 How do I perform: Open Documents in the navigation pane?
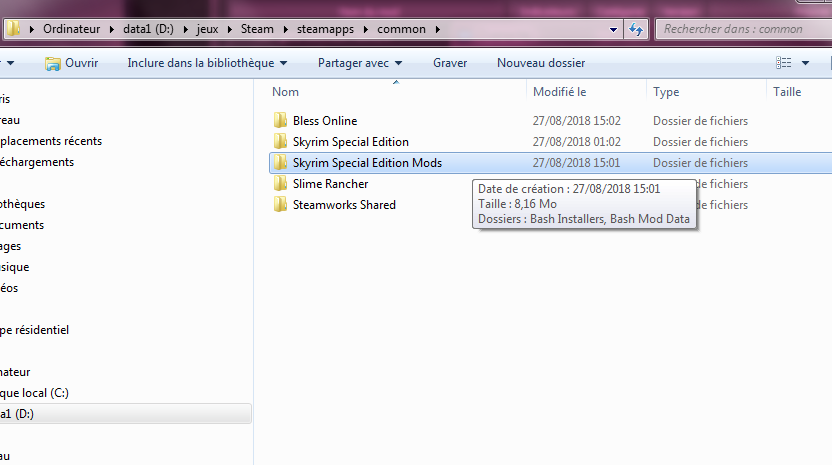pyautogui.click(x=22, y=225)
